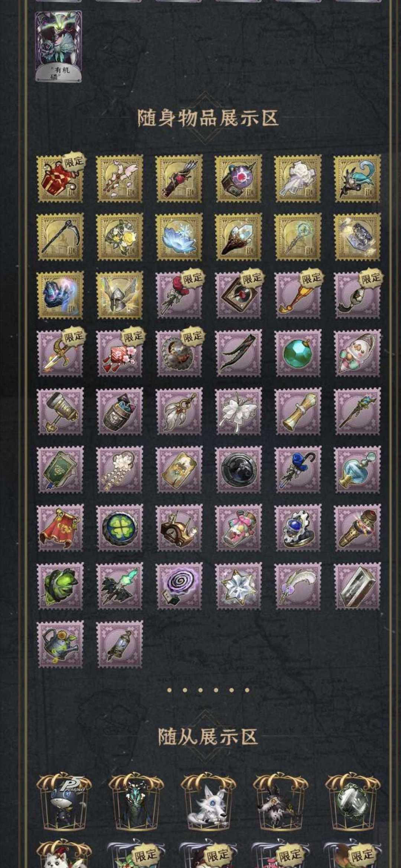This screenshot has height=868, width=401.
Task: Open the limited red rose accessory stamp
Action: click(179, 295)
